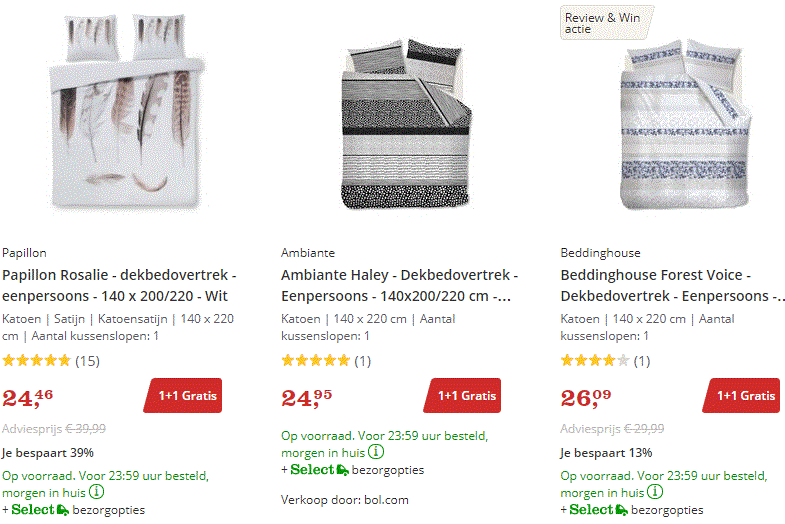Open Papillon Rosalie dekbedovertrek product title

pos(119,285)
